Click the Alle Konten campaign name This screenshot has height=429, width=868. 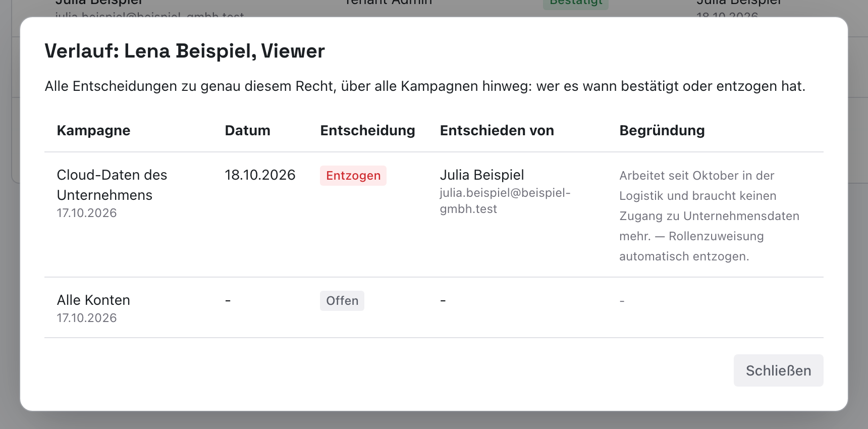point(93,300)
